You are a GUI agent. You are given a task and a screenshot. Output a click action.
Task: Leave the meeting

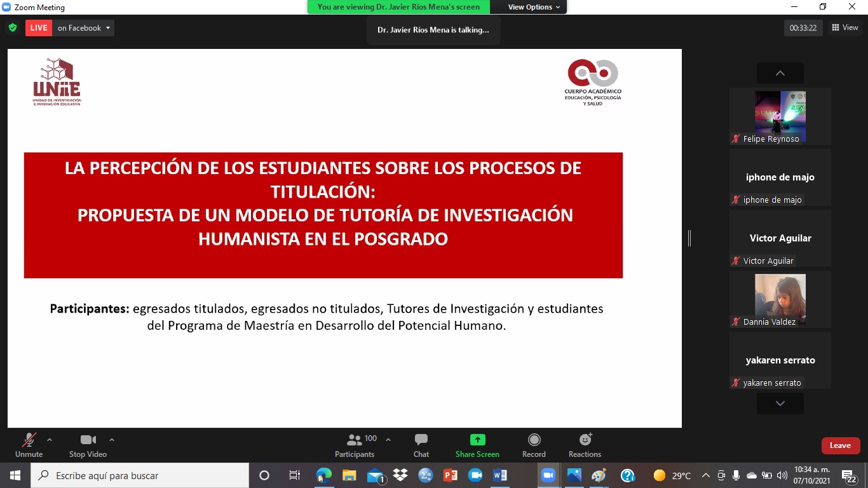click(x=840, y=445)
